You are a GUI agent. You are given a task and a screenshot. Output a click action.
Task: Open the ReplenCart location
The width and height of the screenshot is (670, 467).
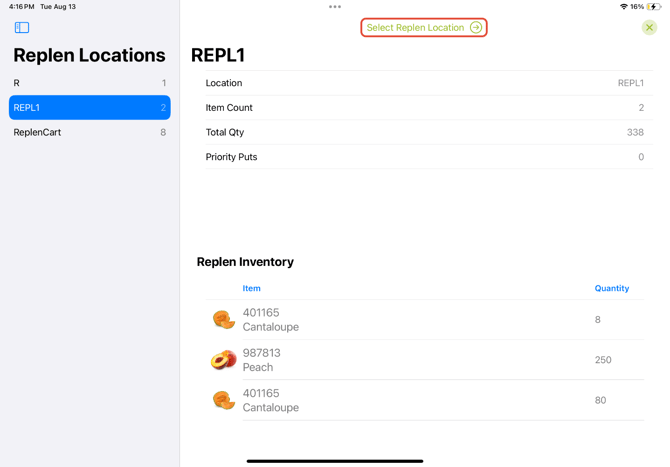point(89,132)
